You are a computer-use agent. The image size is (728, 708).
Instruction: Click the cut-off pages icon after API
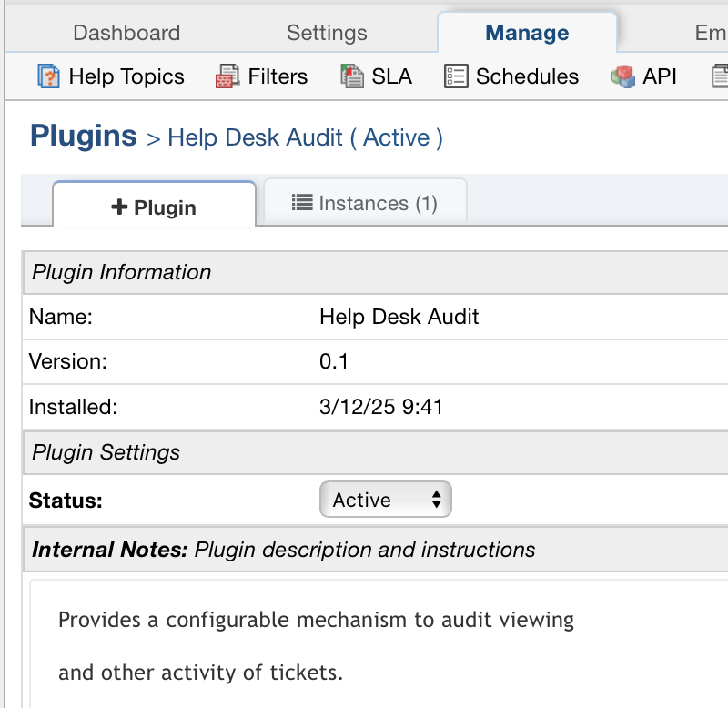coord(720,76)
